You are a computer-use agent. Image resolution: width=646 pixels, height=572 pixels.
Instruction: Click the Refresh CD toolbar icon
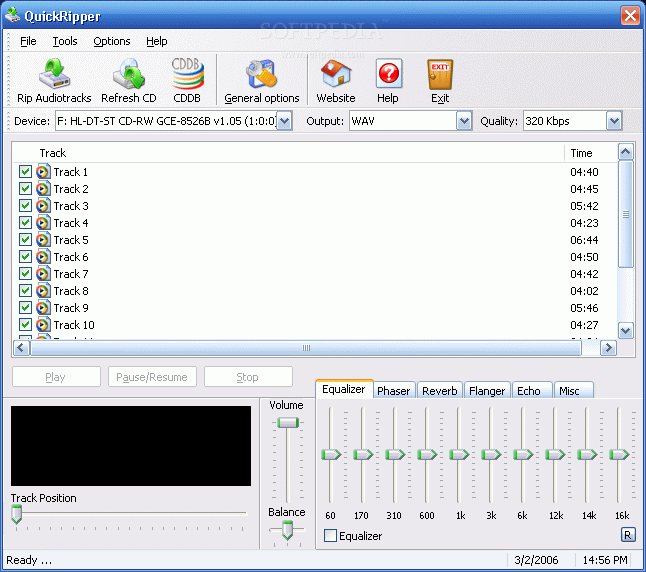point(129,73)
